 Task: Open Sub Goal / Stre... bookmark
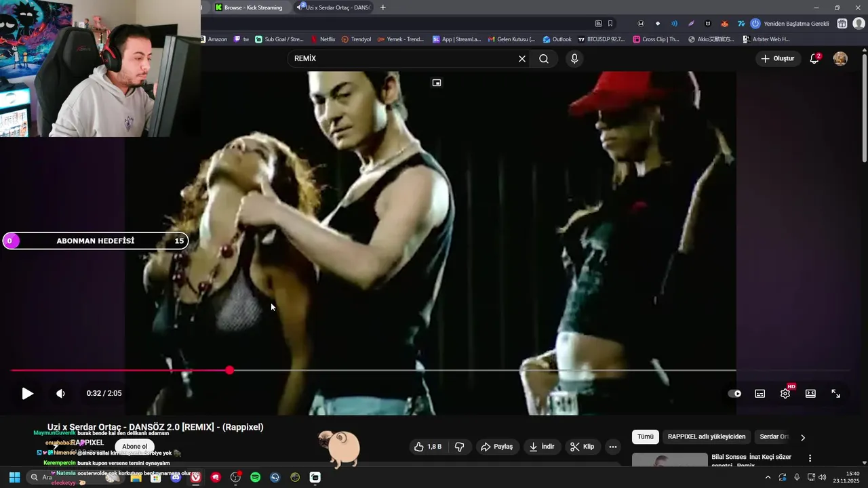[279, 39]
